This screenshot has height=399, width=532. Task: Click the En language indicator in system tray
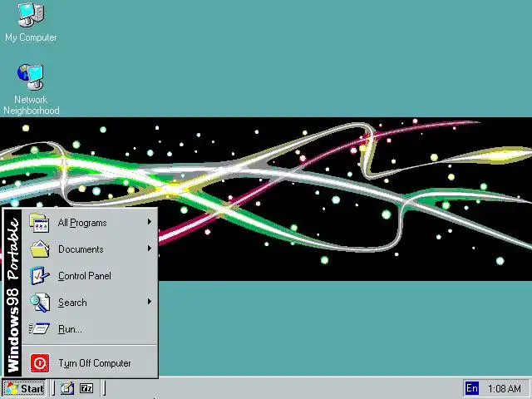471,388
